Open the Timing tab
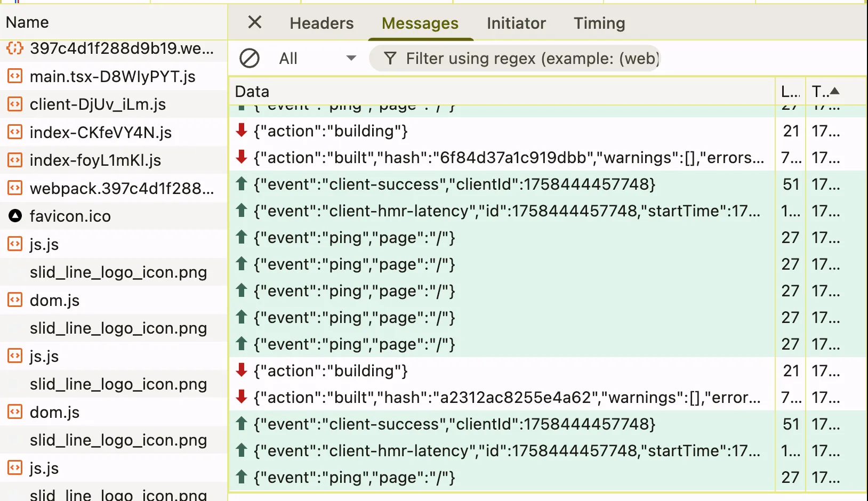The width and height of the screenshot is (868, 501). [599, 23]
